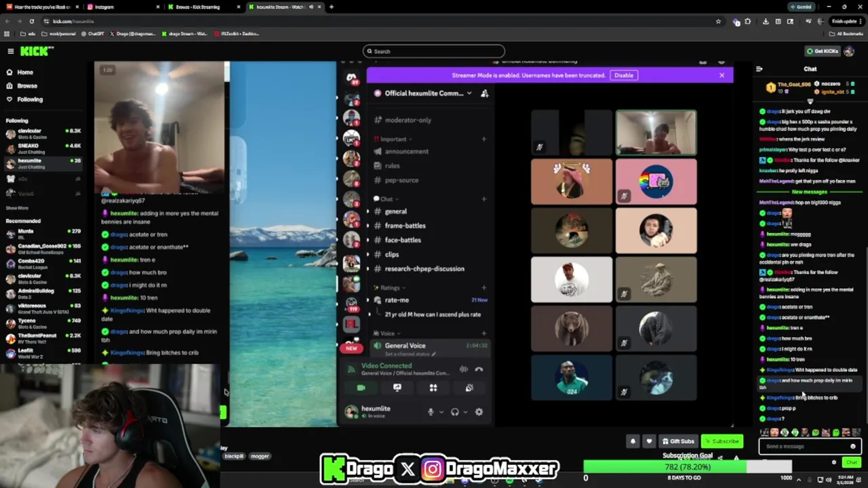Screen dimensions: 868x488
Task: Expand Show More under Following
Action: tap(17, 208)
